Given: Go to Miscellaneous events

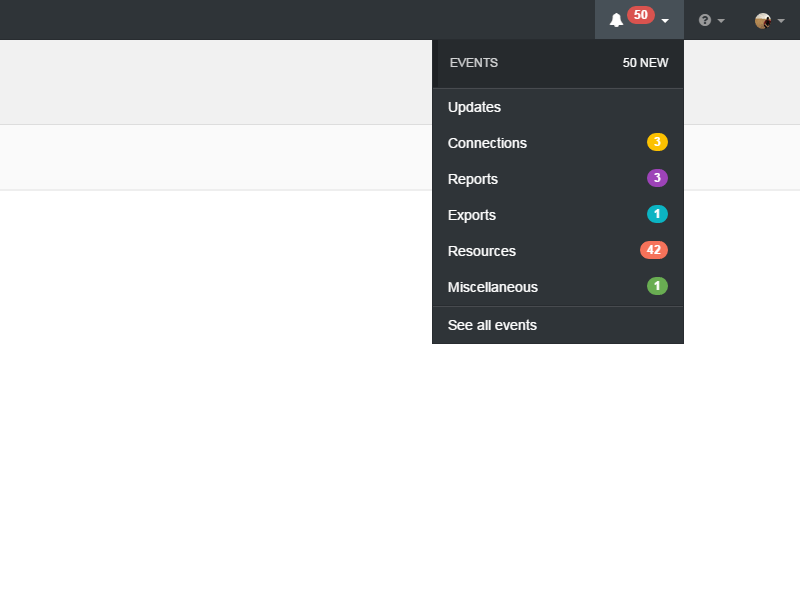Looking at the screenshot, I should pyautogui.click(x=493, y=287).
